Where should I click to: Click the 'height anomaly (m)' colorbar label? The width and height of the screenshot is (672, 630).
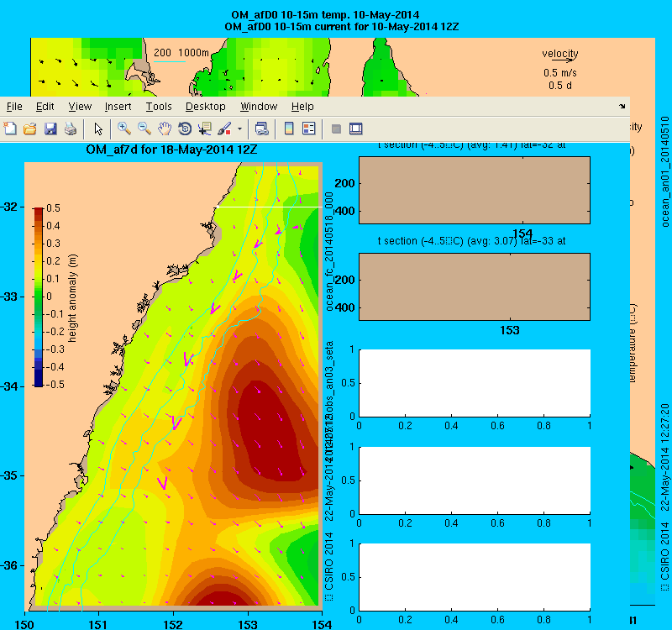pyautogui.click(x=72, y=298)
